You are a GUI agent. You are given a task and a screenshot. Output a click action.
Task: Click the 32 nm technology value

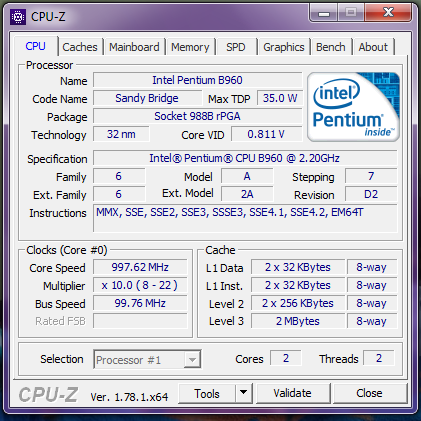coord(121,134)
